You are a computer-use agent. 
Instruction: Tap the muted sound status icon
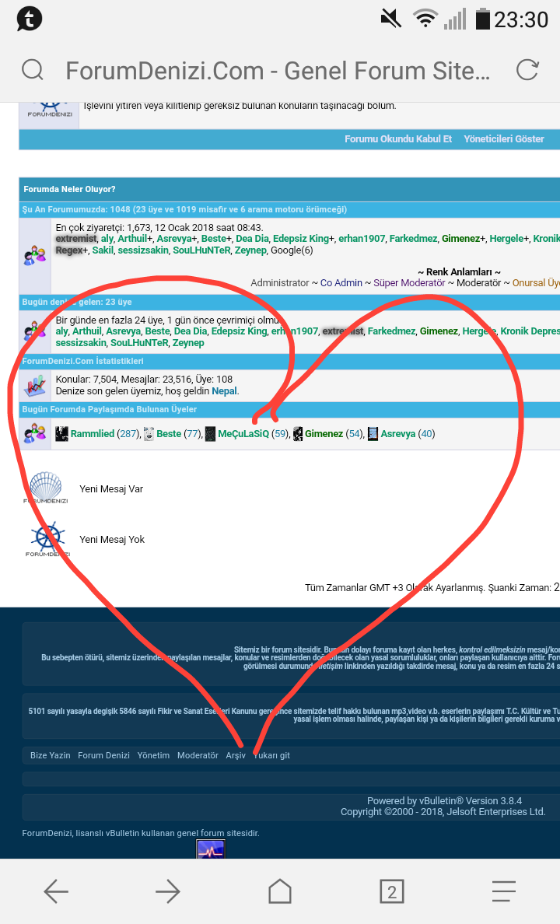coord(391,19)
